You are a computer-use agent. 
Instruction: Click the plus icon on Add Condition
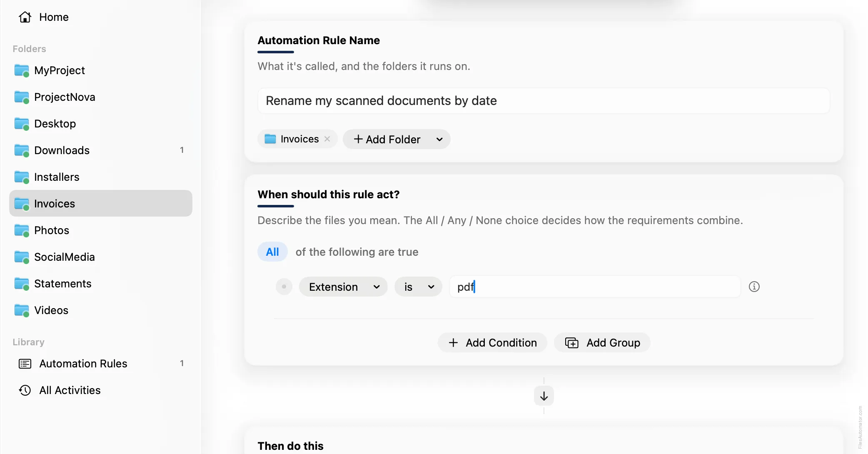(x=453, y=343)
